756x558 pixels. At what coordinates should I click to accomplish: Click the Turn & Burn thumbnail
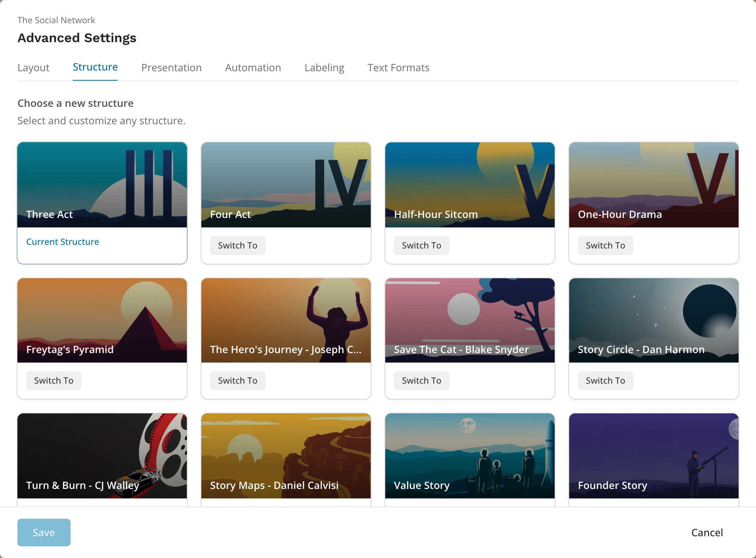102,456
